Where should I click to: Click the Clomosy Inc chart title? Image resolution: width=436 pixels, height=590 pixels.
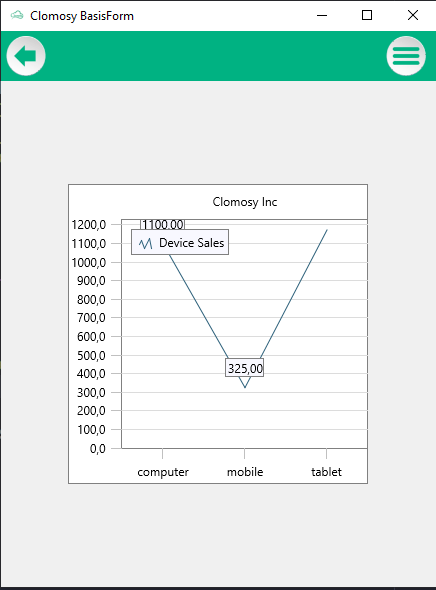pos(245,202)
